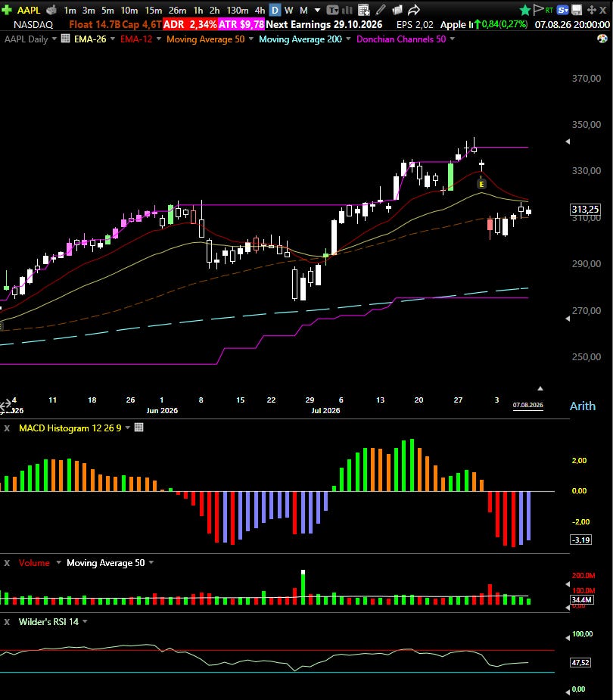Click the color wheel icon in legend row
This screenshot has height=700, width=613.
602,39
